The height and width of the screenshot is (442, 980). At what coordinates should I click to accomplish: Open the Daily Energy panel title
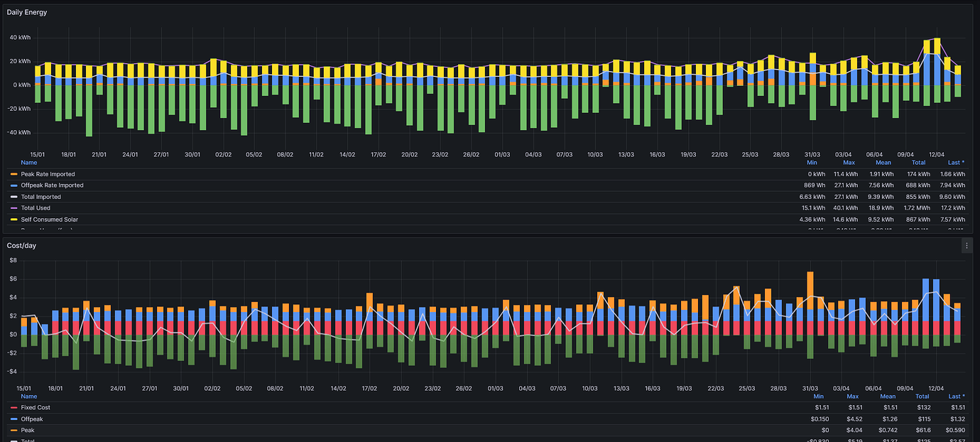27,12
